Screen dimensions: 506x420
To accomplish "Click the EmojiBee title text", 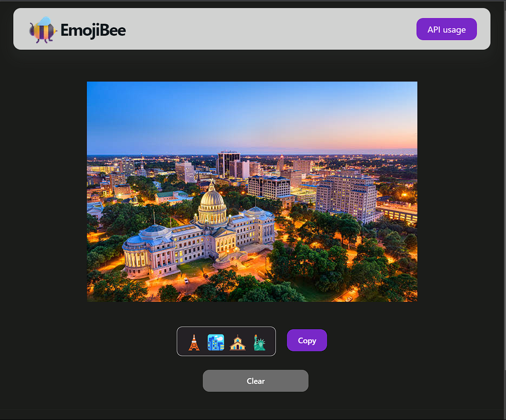I will [93, 30].
